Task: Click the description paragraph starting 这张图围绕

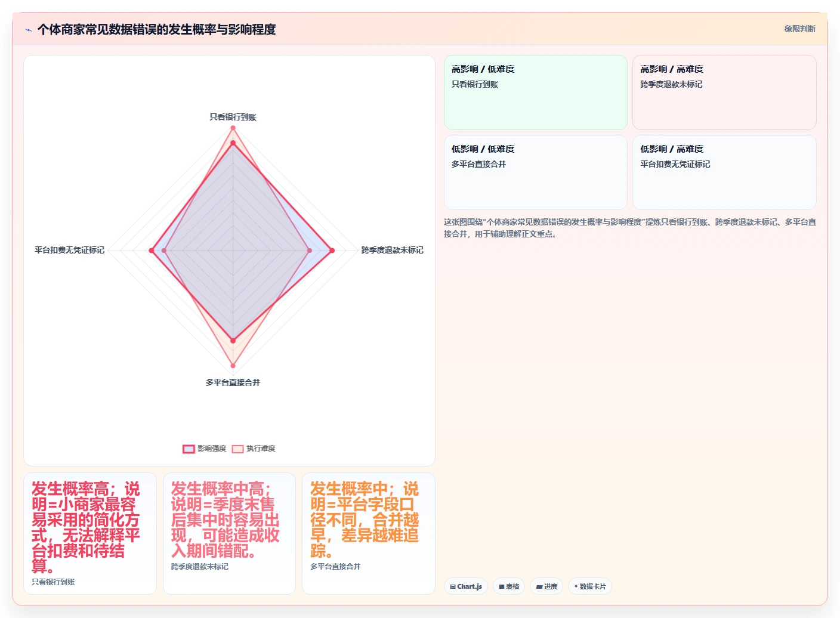Action: 629,228
